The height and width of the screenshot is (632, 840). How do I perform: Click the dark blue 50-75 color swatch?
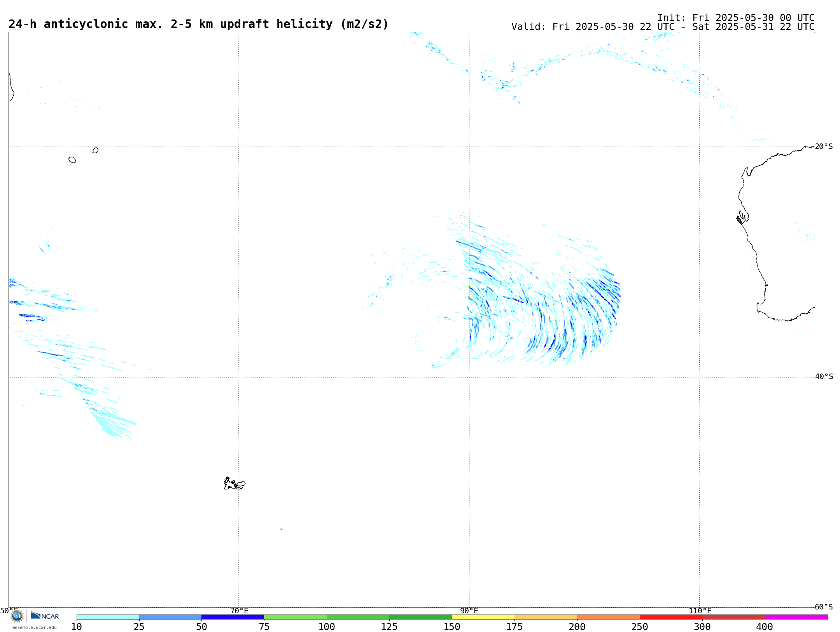pos(233,617)
